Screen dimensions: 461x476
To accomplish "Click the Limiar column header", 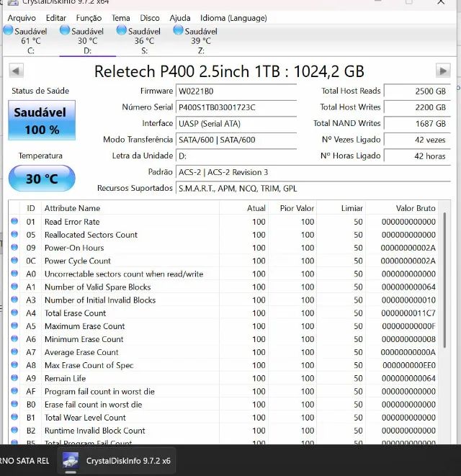I will [341, 208].
